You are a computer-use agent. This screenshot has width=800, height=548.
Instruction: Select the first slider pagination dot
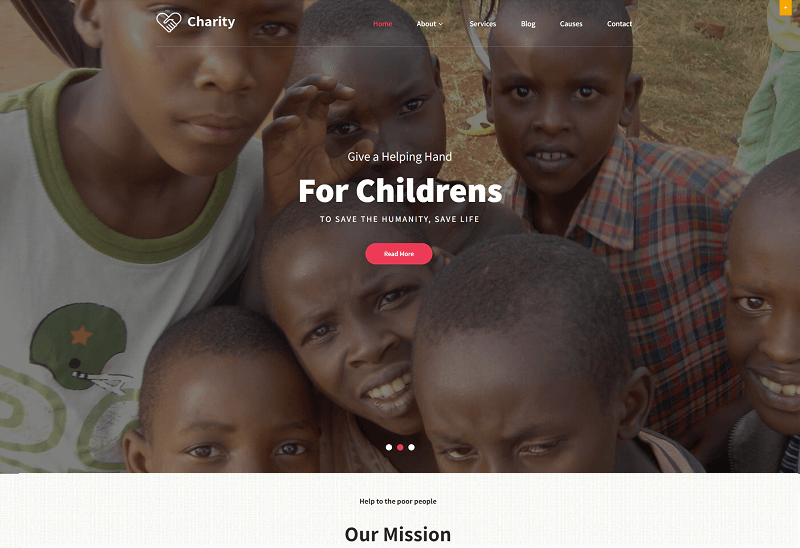[x=389, y=447]
